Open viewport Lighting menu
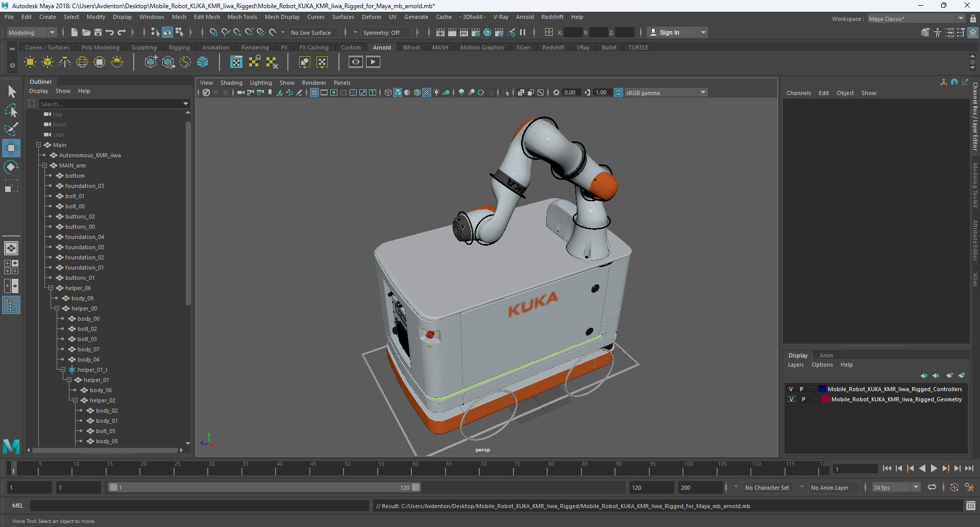980x527 pixels. [261, 83]
